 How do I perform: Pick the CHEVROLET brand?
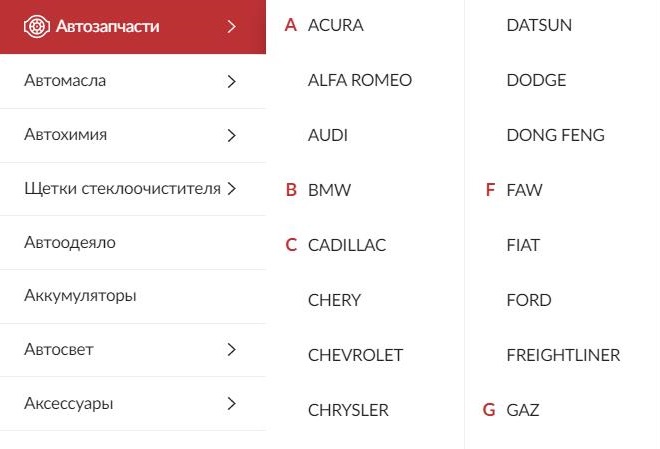(x=355, y=355)
